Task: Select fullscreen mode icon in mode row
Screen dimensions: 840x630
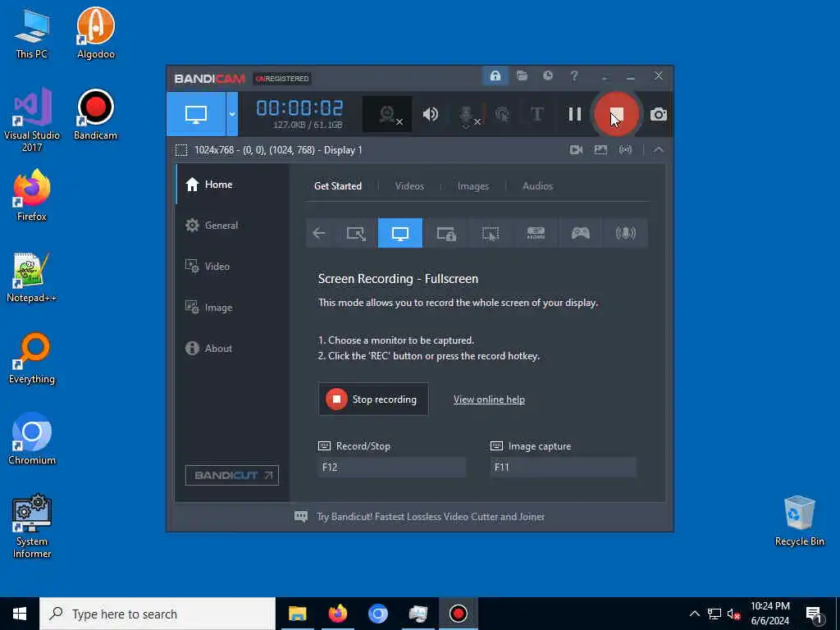Action: click(x=400, y=233)
